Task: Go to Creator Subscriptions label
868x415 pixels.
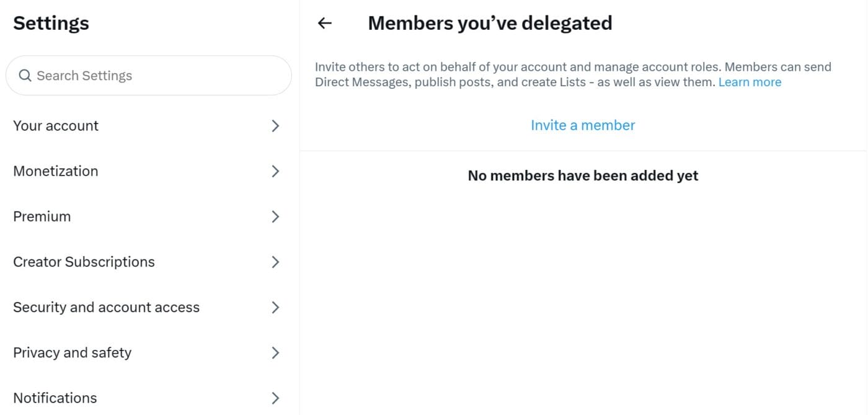Action: pyautogui.click(x=84, y=262)
